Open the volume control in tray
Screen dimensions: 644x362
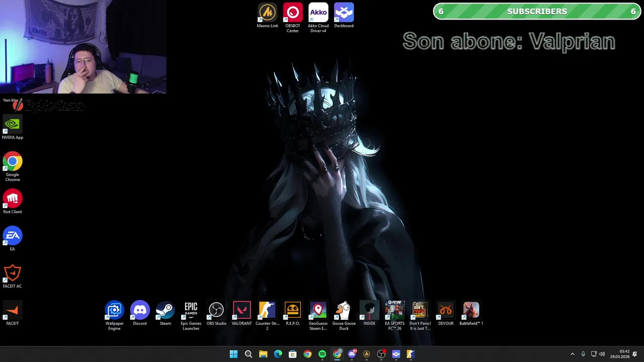coord(602,354)
